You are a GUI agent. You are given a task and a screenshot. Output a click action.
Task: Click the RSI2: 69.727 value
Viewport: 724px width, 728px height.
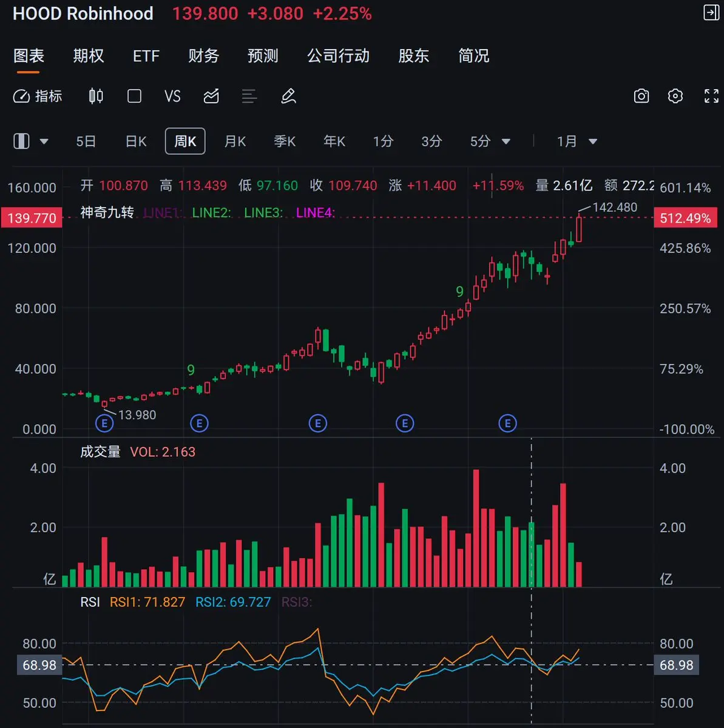233,602
